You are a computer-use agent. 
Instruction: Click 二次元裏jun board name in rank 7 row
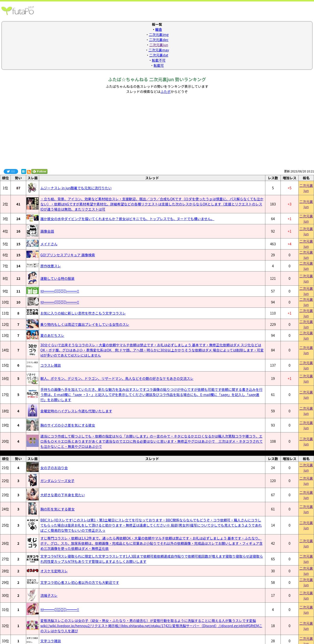coord(306,266)
